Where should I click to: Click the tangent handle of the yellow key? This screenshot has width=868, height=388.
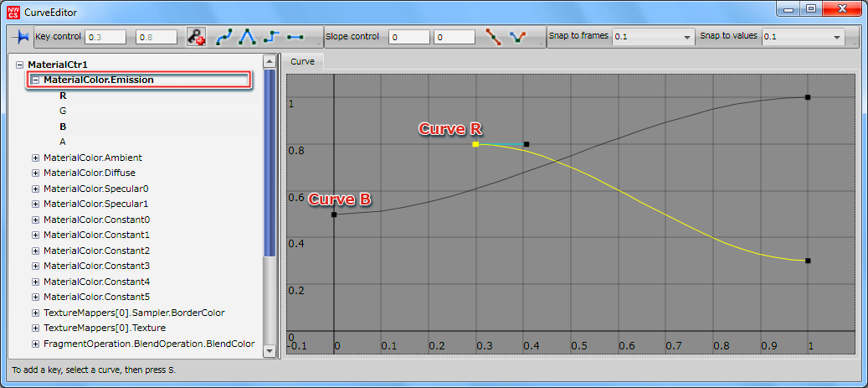[526, 144]
